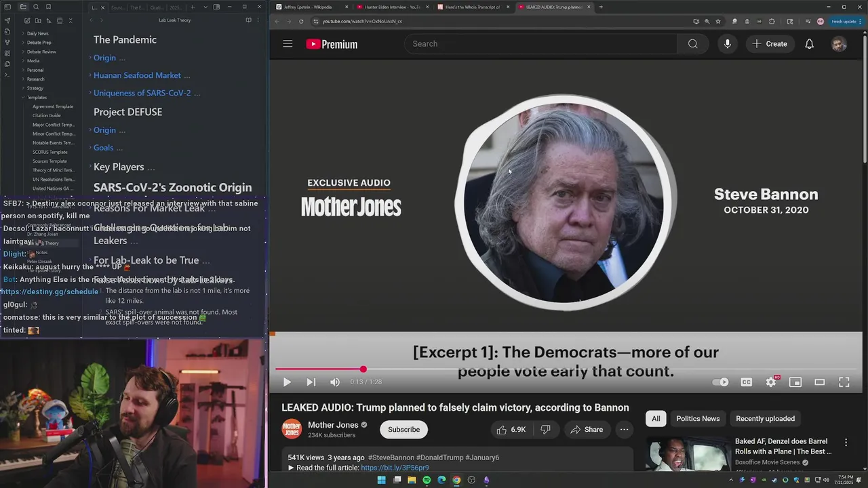The image size is (868, 488).
Task: Open more options for Lab Leak Theory note
Action: (258, 20)
